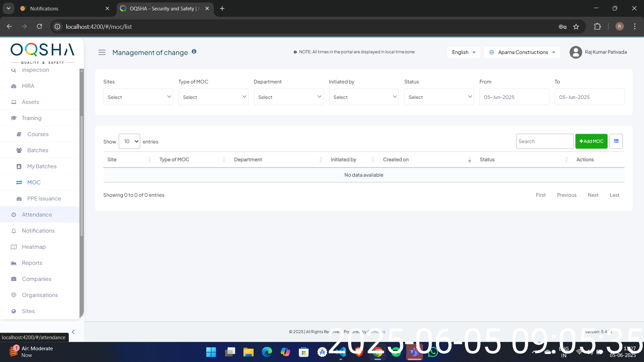Open the browser extensions icon
Viewport: 644px width, 362px height.
pyautogui.click(x=597, y=27)
